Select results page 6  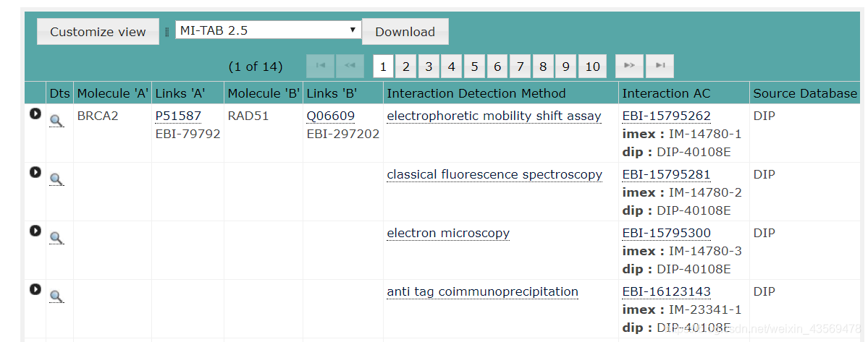(x=497, y=67)
